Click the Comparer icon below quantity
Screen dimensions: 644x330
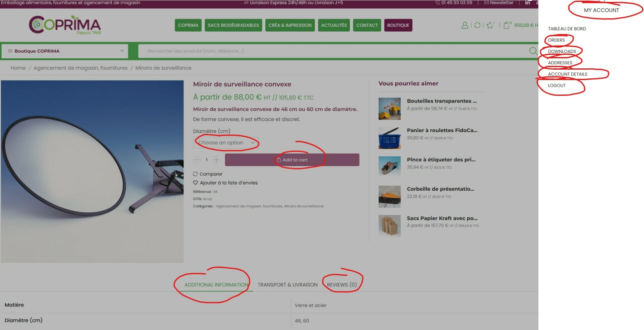pos(196,174)
